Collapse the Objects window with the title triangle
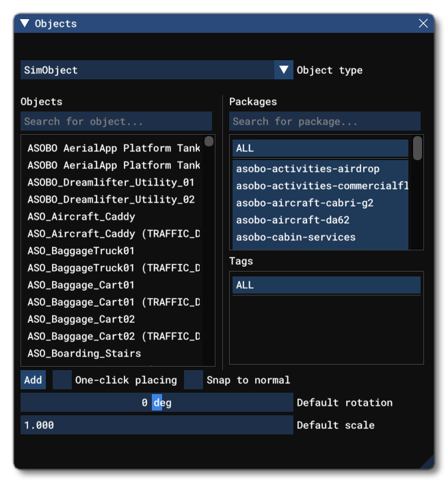This screenshot has width=448, height=483. 25,23
